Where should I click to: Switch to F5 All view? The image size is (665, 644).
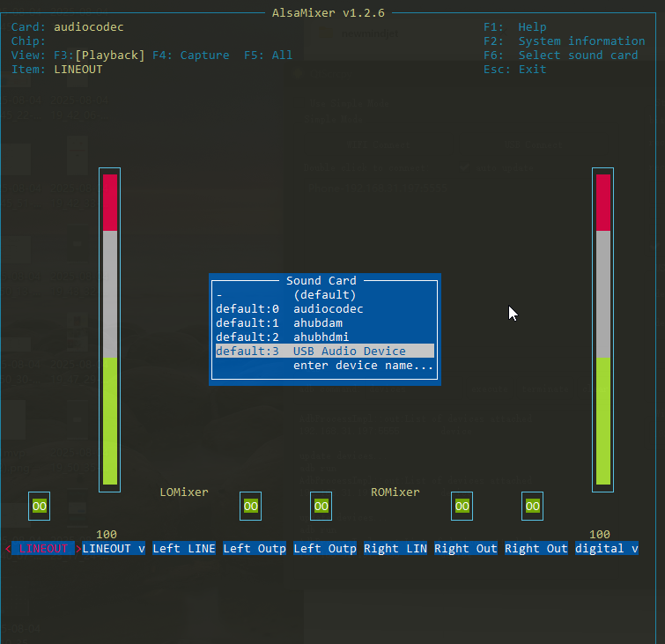pyautogui.click(x=268, y=55)
